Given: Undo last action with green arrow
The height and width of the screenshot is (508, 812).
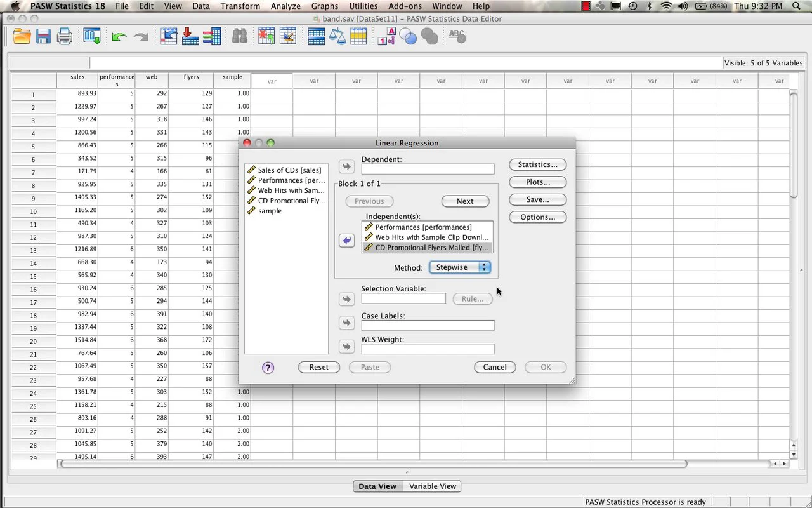Looking at the screenshot, I should pyautogui.click(x=119, y=37).
